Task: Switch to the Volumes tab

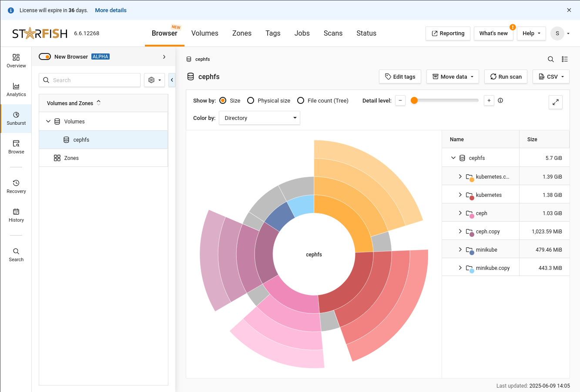Action: click(205, 33)
